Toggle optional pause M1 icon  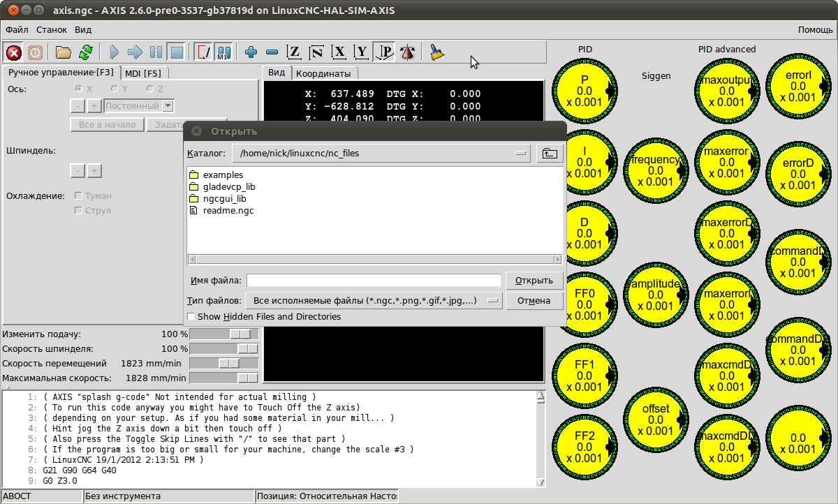click(x=224, y=52)
